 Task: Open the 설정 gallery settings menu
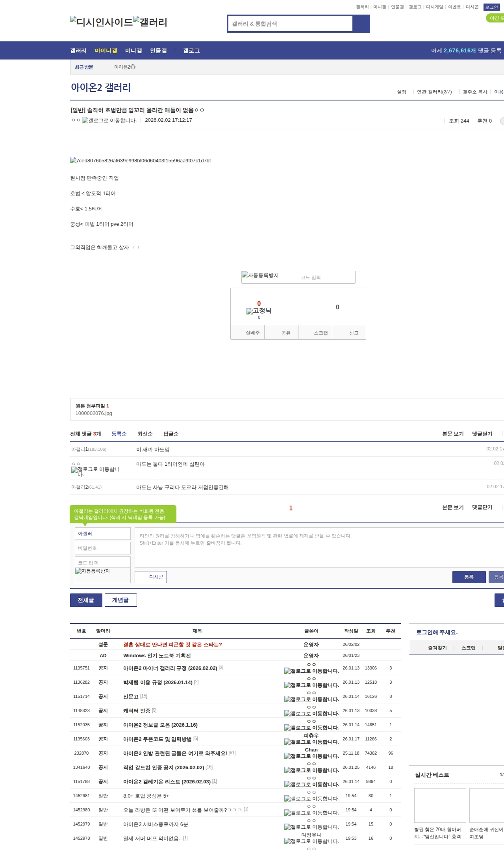[x=401, y=92]
